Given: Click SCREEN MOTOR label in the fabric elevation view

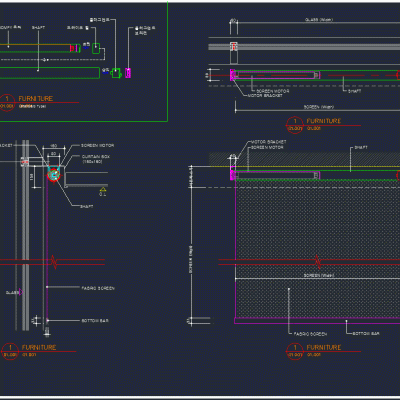Looking at the screenshot, I should [x=267, y=147].
